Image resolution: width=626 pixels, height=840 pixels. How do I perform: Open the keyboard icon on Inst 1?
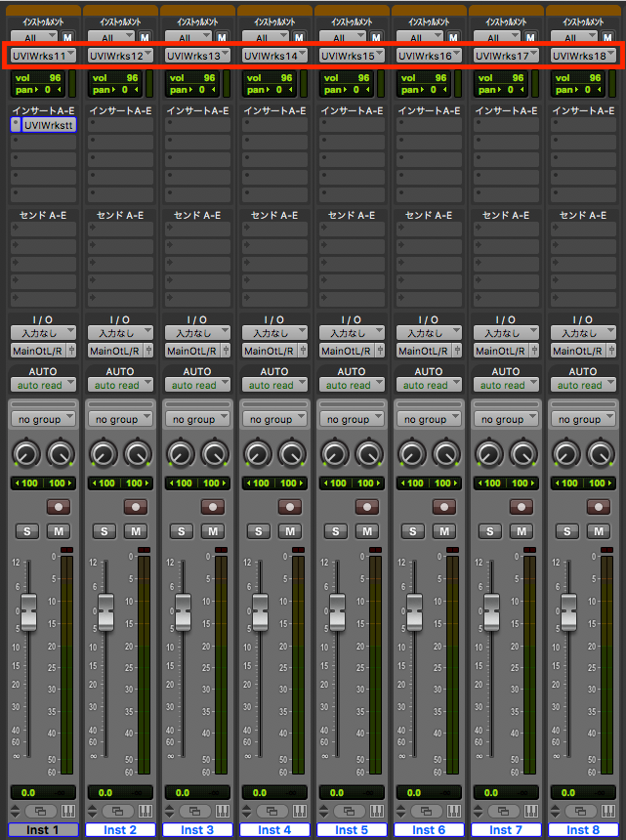click(x=68, y=811)
